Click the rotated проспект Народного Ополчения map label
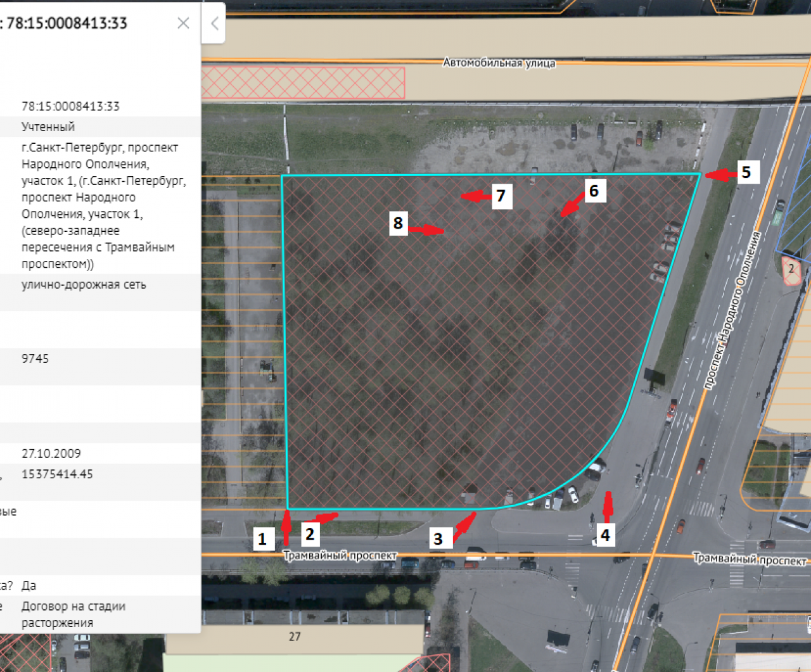The height and width of the screenshot is (672, 811). [x=732, y=310]
